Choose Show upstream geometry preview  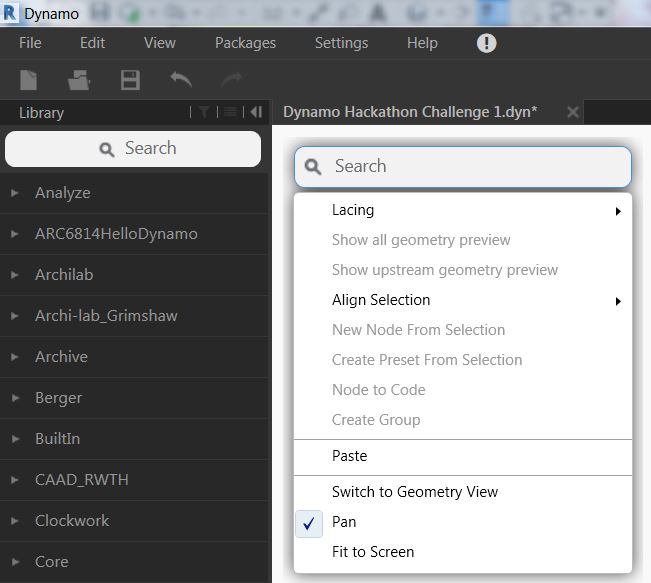(x=463, y=270)
